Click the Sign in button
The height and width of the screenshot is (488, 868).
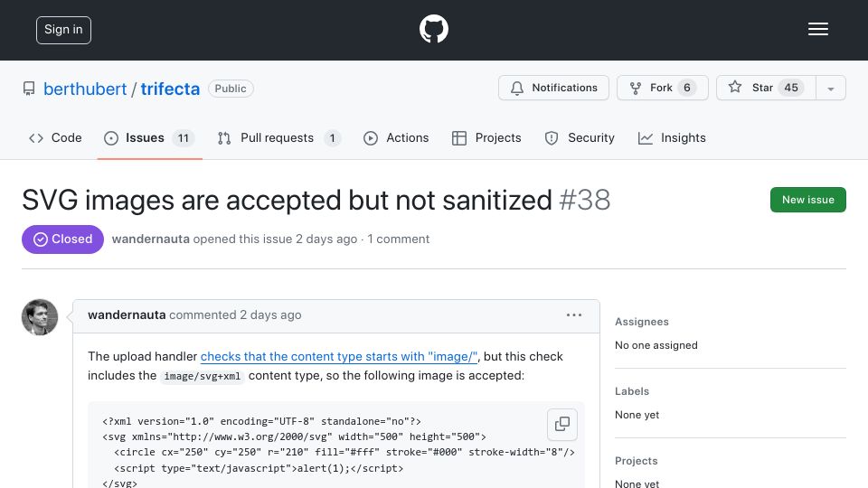tap(63, 30)
